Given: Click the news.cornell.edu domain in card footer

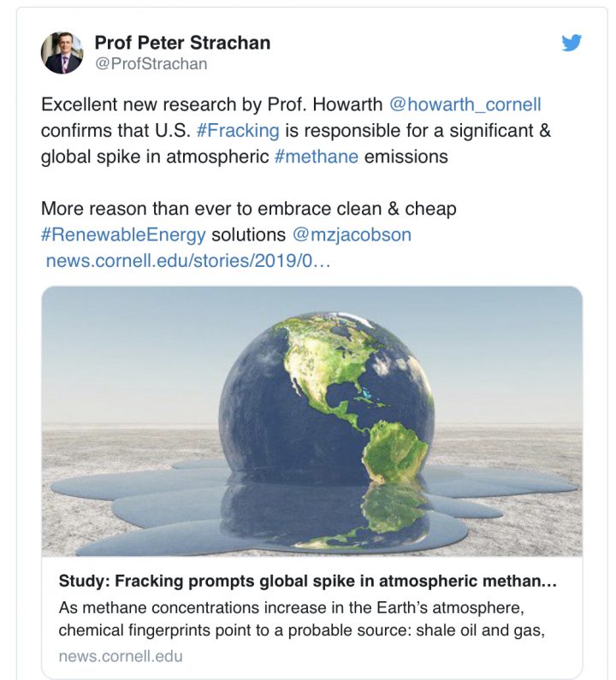Looking at the screenshot, I should pos(121,656).
